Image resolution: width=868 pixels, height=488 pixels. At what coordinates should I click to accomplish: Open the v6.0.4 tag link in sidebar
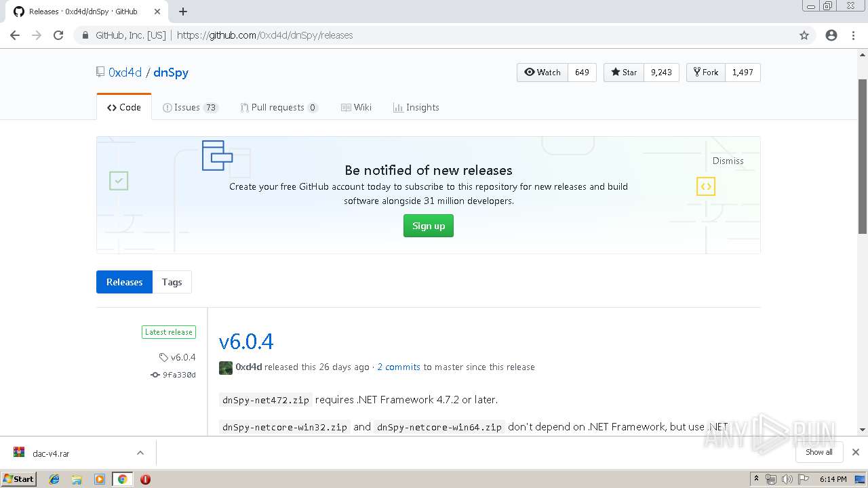tap(178, 357)
